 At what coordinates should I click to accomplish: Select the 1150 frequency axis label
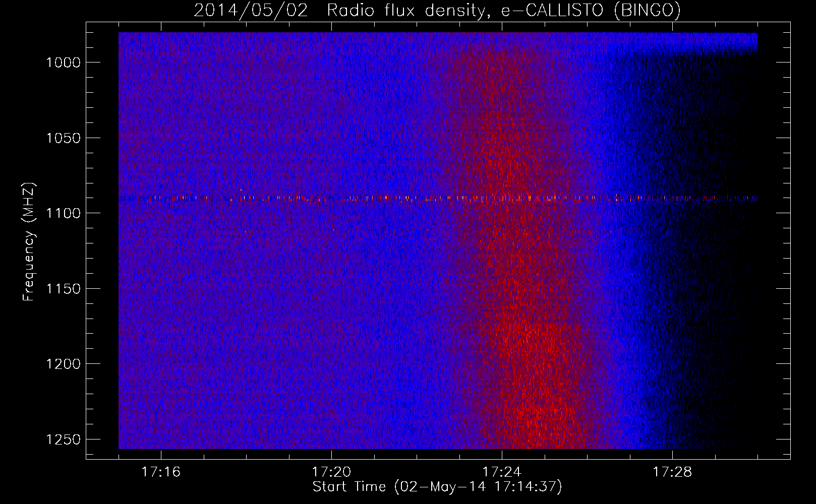click(x=63, y=289)
